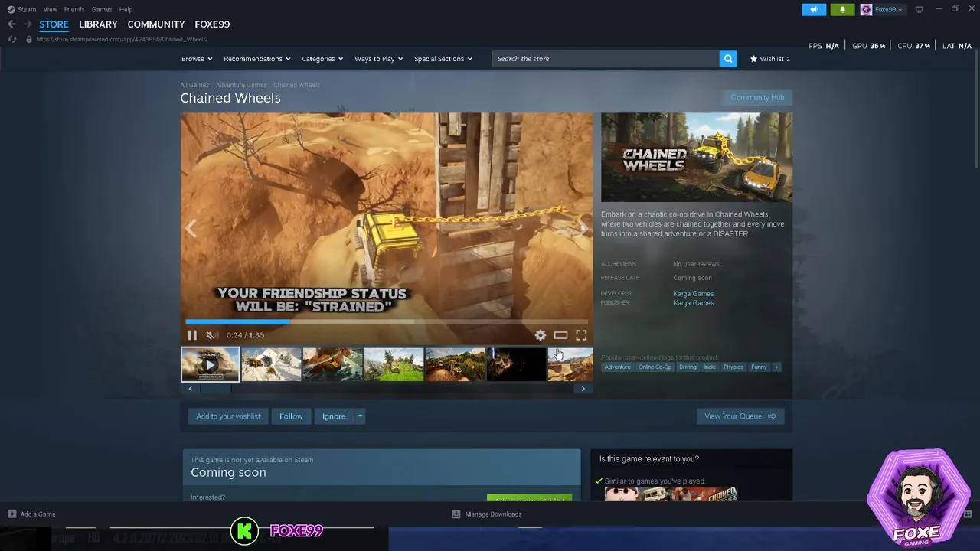Select the dark night screenshot thumbnail
This screenshot has height=551, width=980.
point(516,364)
